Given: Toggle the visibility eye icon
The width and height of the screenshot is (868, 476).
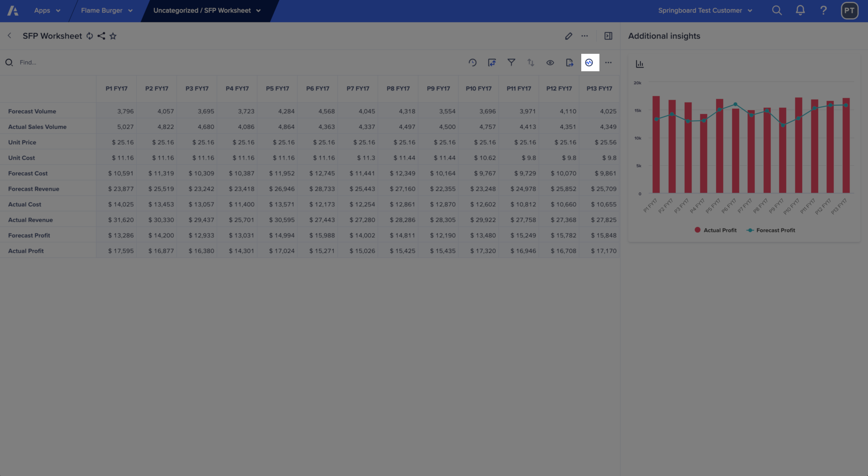Looking at the screenshot, I should (549, 62).
